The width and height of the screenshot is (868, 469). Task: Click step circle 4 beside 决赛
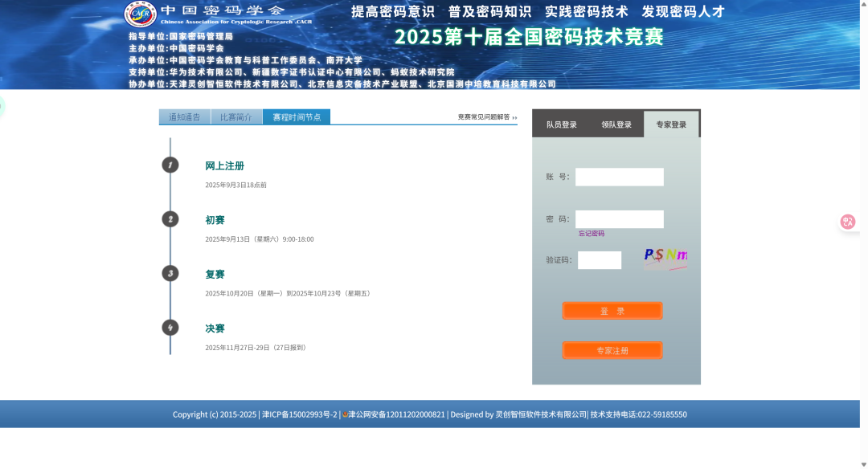coord(170,328)
